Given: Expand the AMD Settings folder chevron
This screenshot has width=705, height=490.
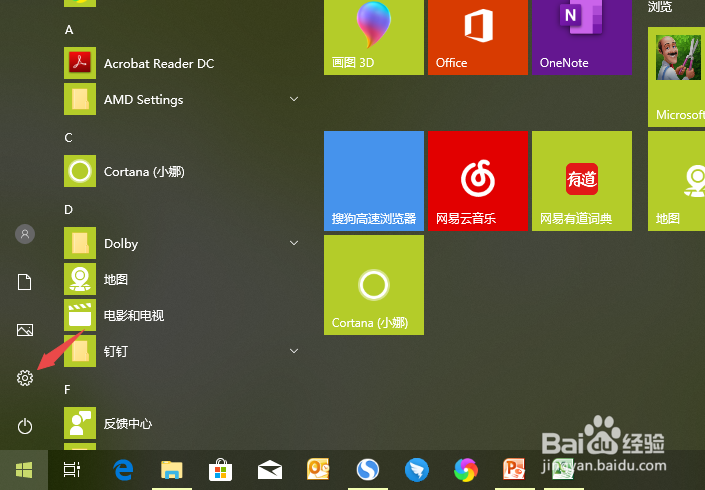Looking at the screenshot, I should point(294,99).
